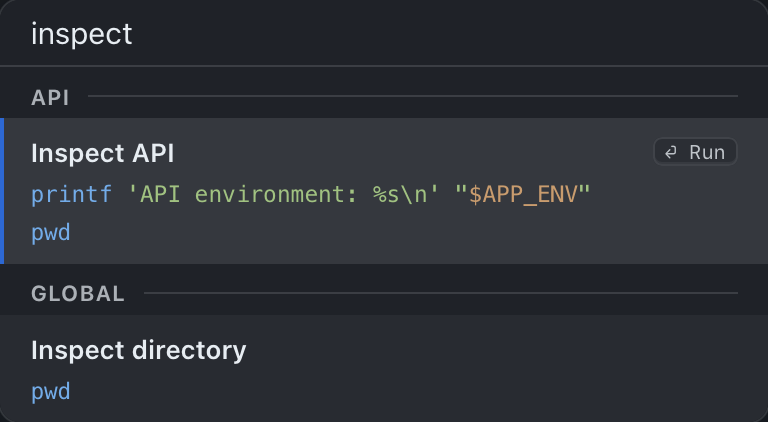This screenshot has width=768, height=422.
Task: Click the GLOBAL section header
Action: tap(78, 294)
